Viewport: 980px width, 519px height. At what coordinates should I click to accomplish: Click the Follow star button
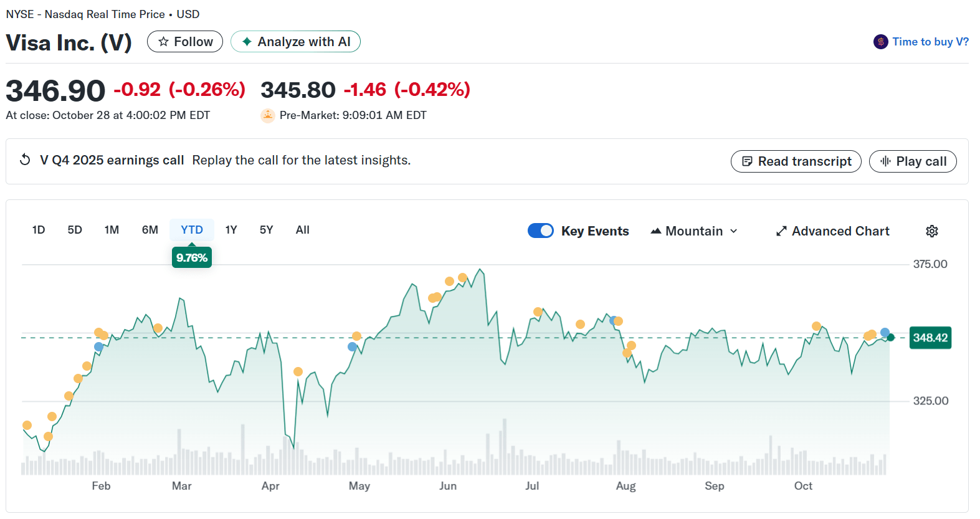(x=185, y=42)
